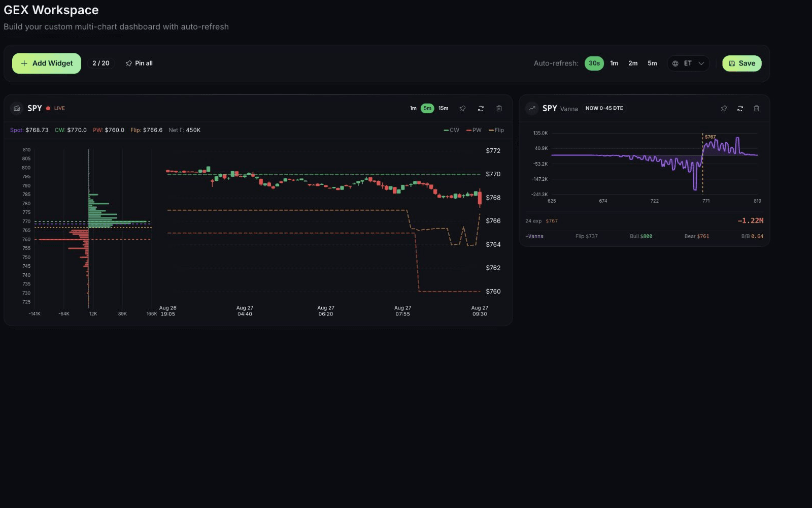Click the 2 / 20 widget counter
The height and width of the screenshot is (508, 812).
point(101,63)
